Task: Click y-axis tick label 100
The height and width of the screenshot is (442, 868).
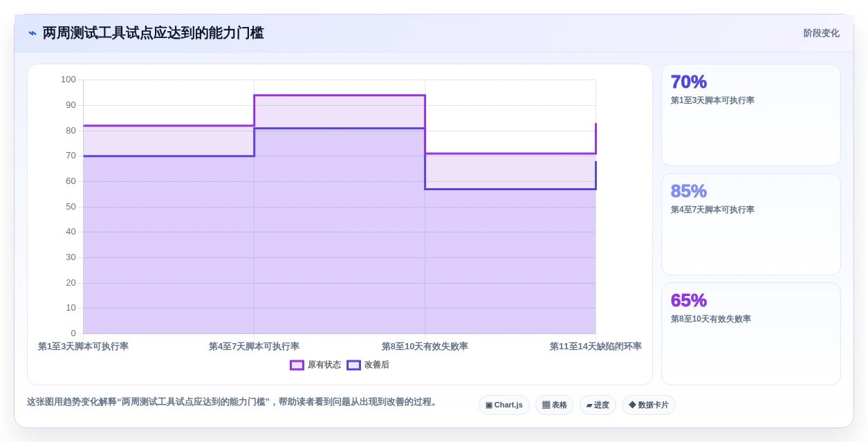Action: click(x=68, y=80)
